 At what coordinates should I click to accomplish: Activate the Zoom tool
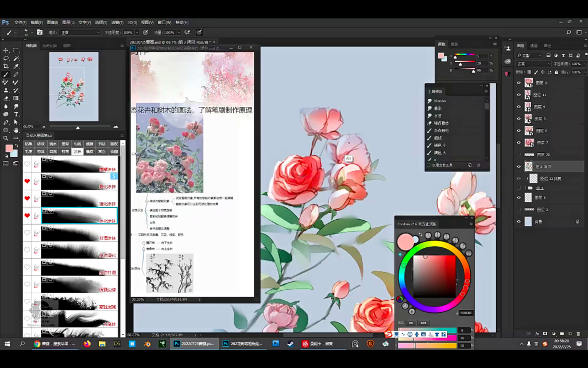tap(6, 138)
